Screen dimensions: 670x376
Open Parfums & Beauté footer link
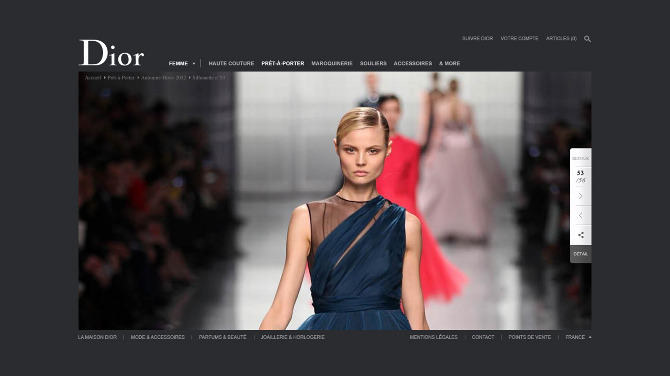tap(223, 337)
